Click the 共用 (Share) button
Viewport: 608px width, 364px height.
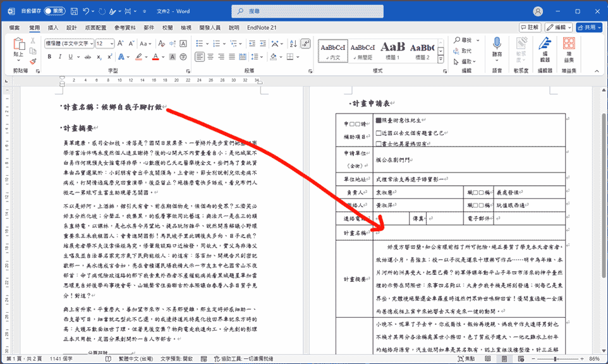point(589,28)
